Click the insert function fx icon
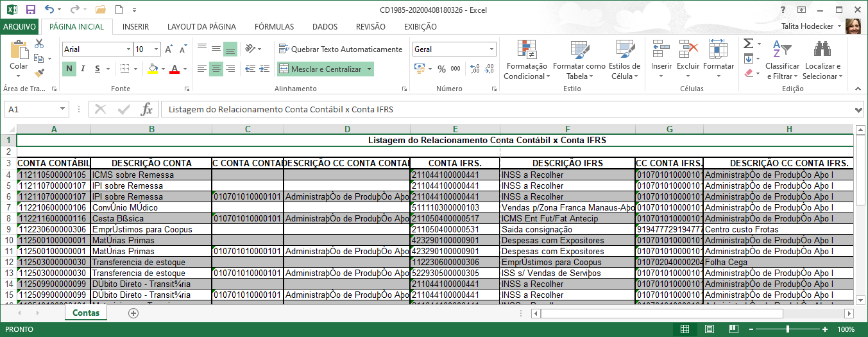The height and width of the screenshot is (337, 868). 147,109
